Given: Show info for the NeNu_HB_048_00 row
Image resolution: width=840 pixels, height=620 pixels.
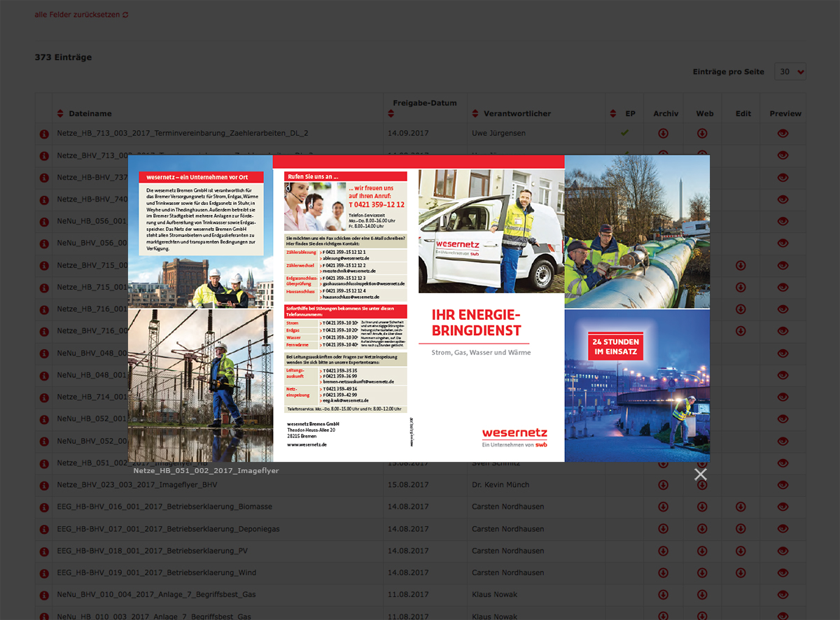Looking at the screenshot, I should tap(43, 375).
